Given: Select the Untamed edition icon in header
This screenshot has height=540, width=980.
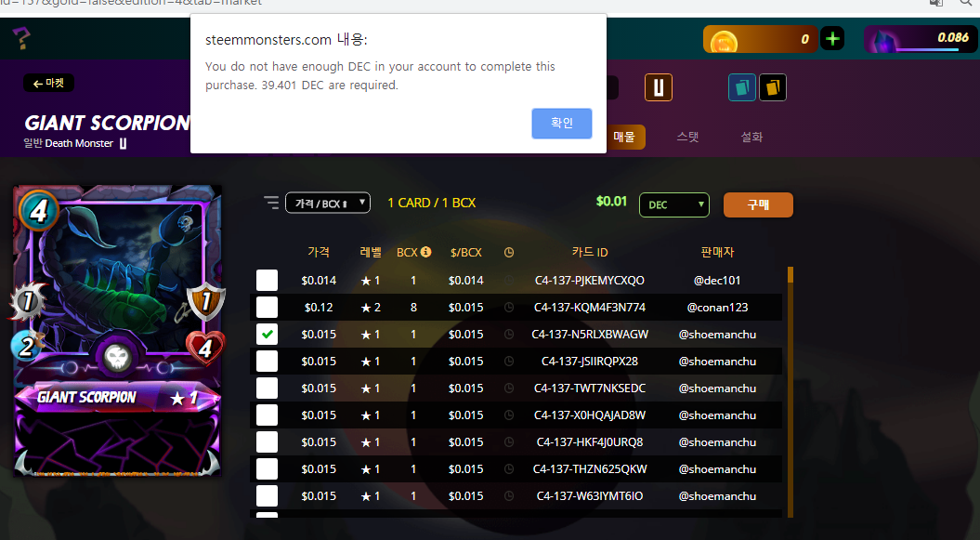Looking at the screenshot, I should (658, 87).
